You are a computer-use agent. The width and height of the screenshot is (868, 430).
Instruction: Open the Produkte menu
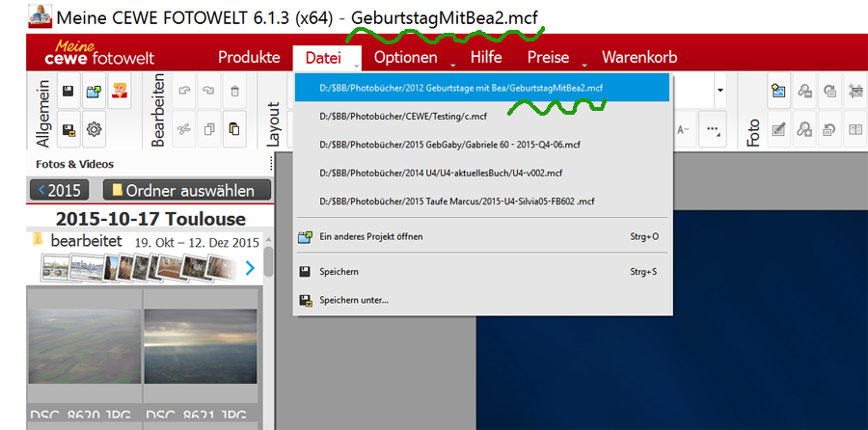[249, 58]
